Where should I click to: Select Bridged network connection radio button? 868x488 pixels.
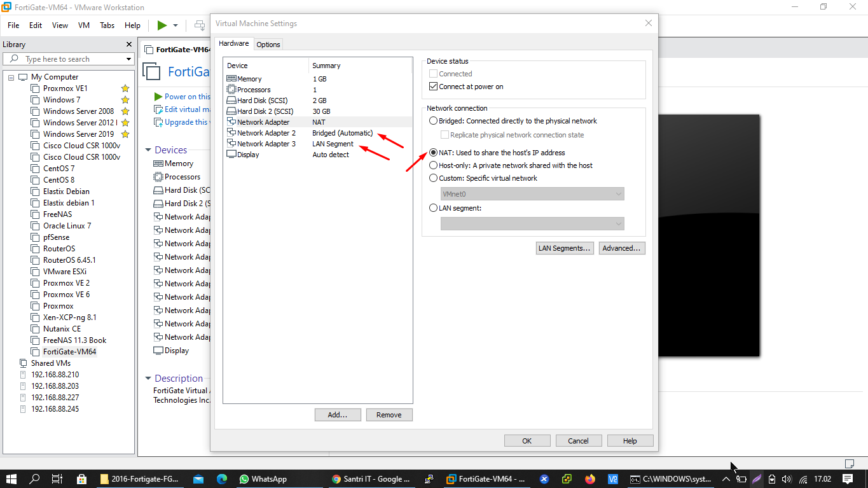tap(434, 121)
